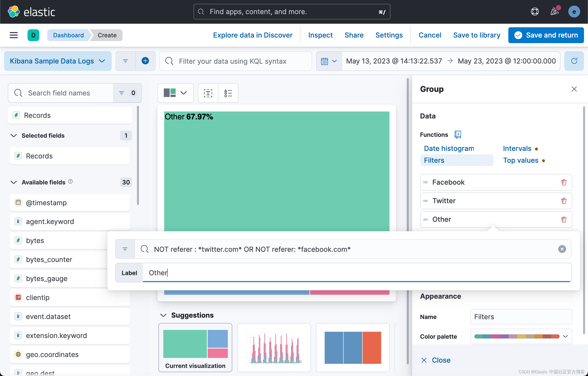588x376 pixels.
Task: Click Save and return button
Action: [546, 35]
